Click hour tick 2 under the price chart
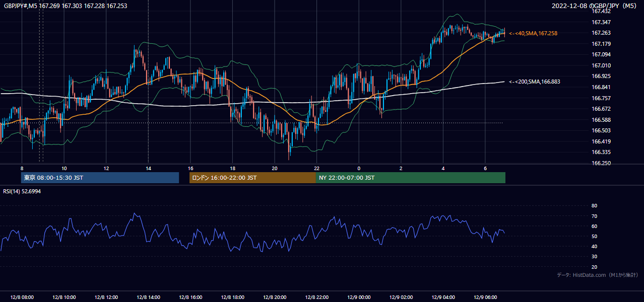 pos(401,168)
